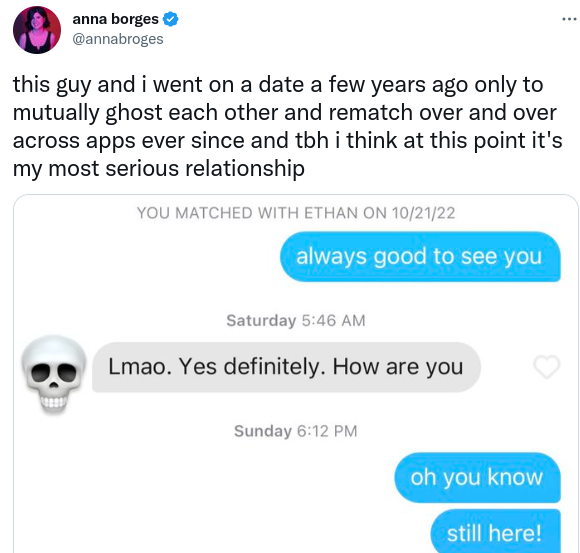
Task: Click the phrase 'my most serious relationship'
Action: (x=159, y=169)
